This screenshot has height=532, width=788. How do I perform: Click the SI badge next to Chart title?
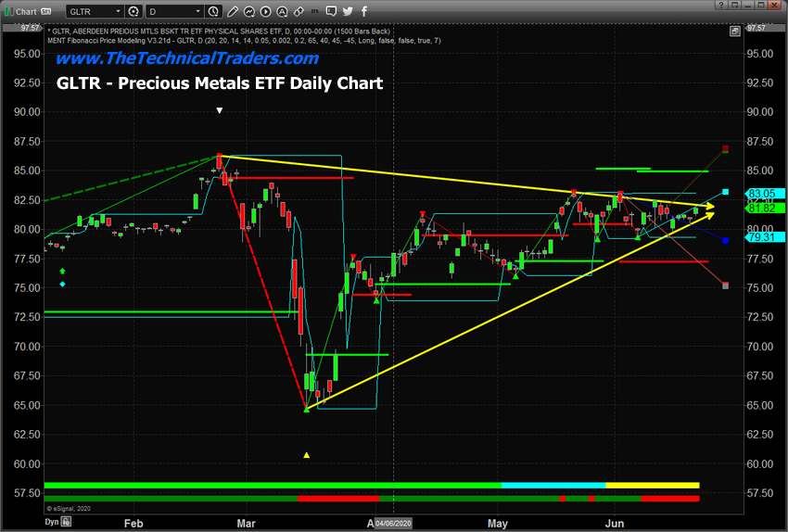pos(45,11)
